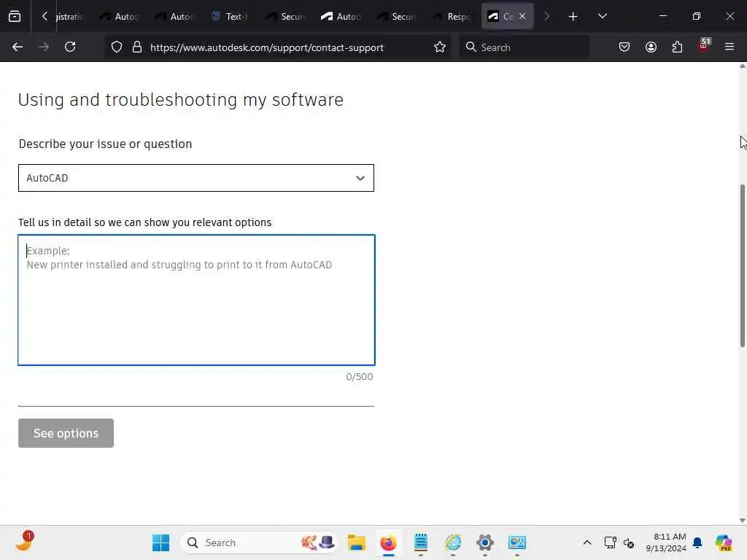Open the Control Panel taskbar icon
The image size is (747, 560).
click(517, 542)
